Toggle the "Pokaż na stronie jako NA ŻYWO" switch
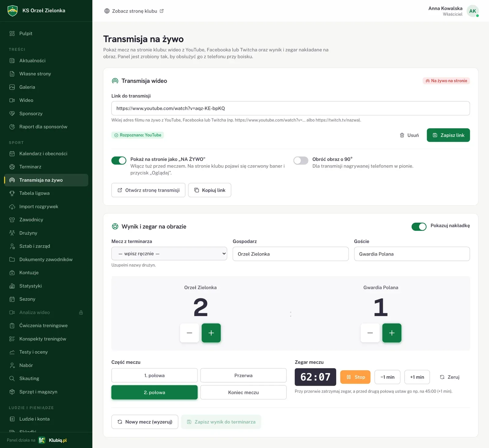 point(119,161)
